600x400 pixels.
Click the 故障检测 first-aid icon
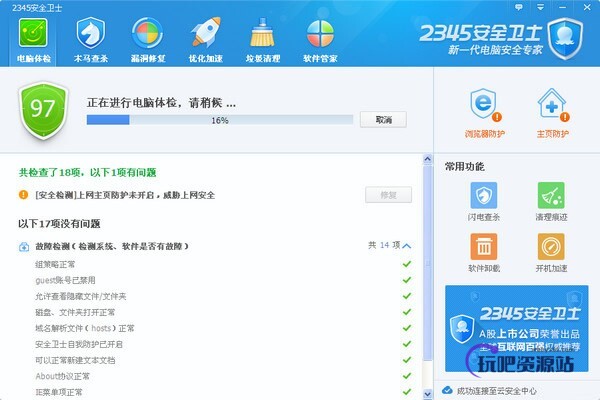[24, 247]
